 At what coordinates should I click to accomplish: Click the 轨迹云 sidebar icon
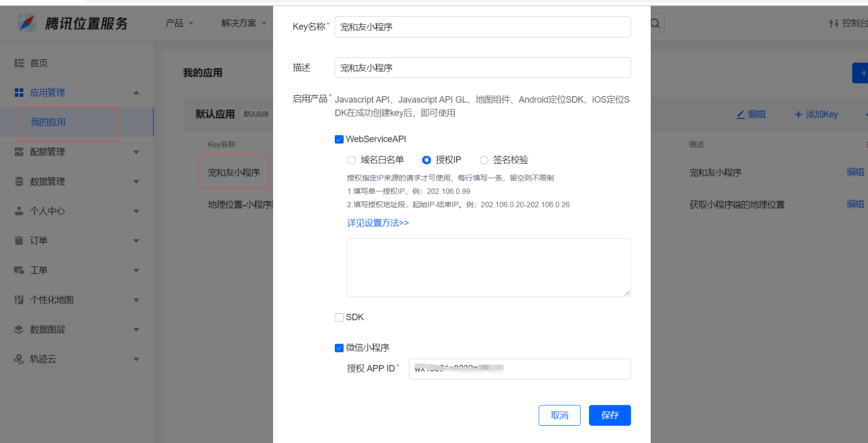(x=19, y=359)
